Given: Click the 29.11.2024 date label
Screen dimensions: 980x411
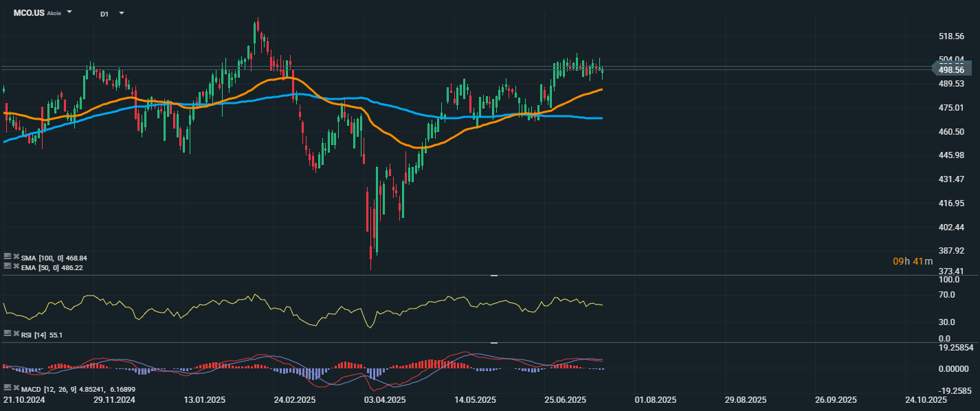Looking at the screenshot, I should (x=115, y=400).
